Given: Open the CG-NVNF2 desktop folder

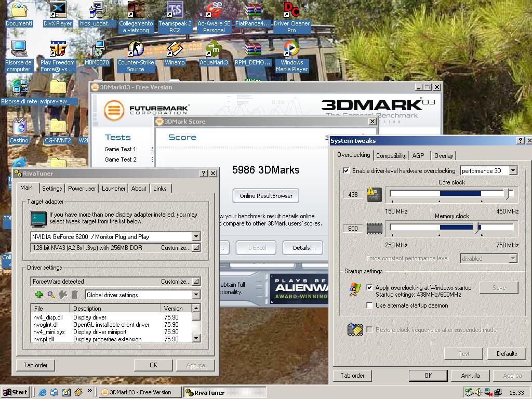Looking at the screenshot, I should tap(58, 131).
